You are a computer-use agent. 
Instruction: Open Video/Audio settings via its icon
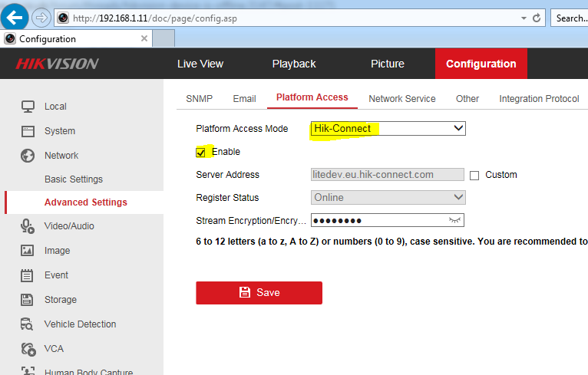(28, 225)
